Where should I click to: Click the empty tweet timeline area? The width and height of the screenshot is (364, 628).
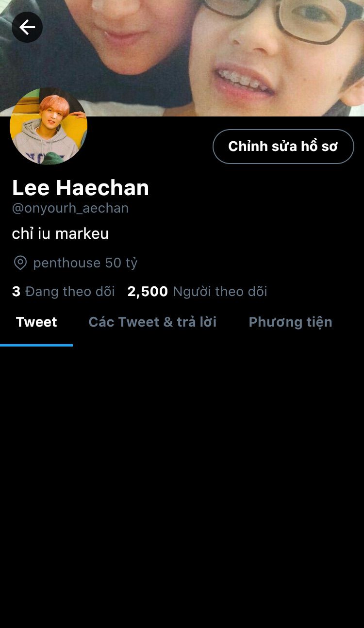pyautogui.click(x=182, y=485)
